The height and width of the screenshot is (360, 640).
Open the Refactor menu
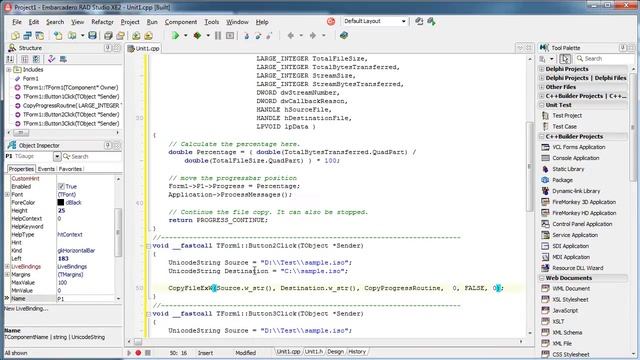102,22
